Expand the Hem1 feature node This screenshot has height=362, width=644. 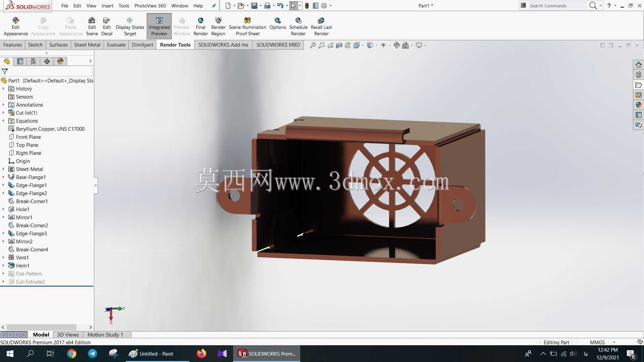click(x=3, y=265)
